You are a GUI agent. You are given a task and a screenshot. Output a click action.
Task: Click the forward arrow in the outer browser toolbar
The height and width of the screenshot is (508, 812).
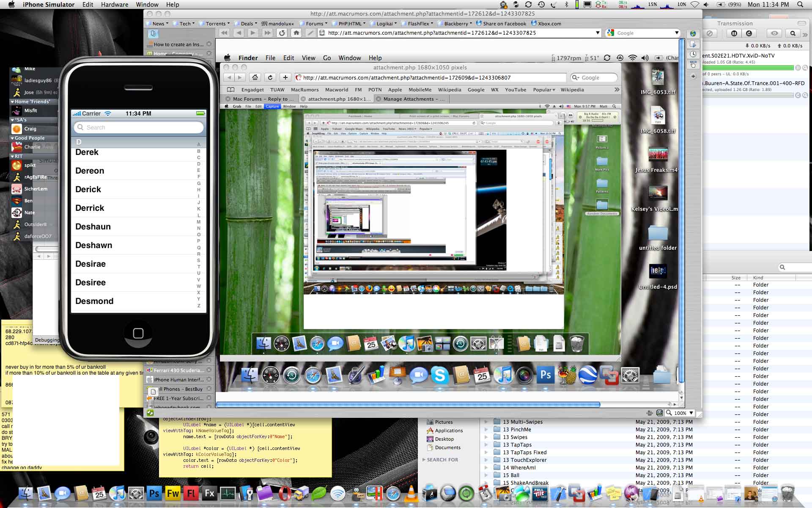[x=253, y=33]
